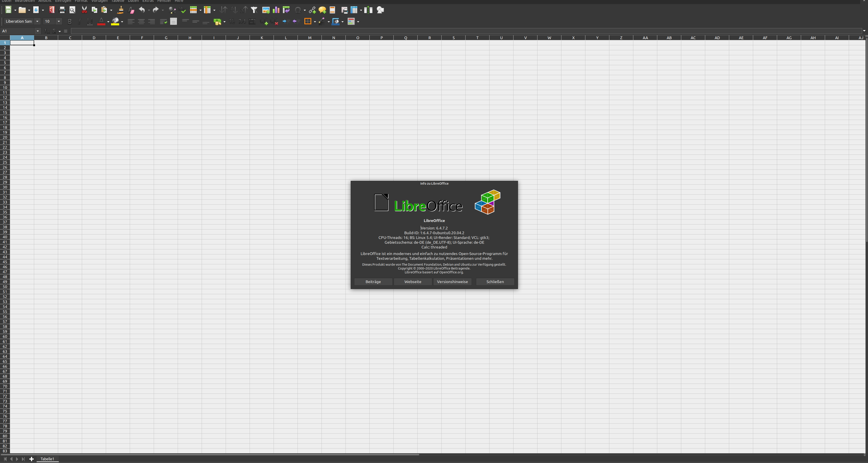The width and height of the screenshot is (868, 463).
Task: Click the Add Decimal Place icon
Action: [x=264, y=21]
